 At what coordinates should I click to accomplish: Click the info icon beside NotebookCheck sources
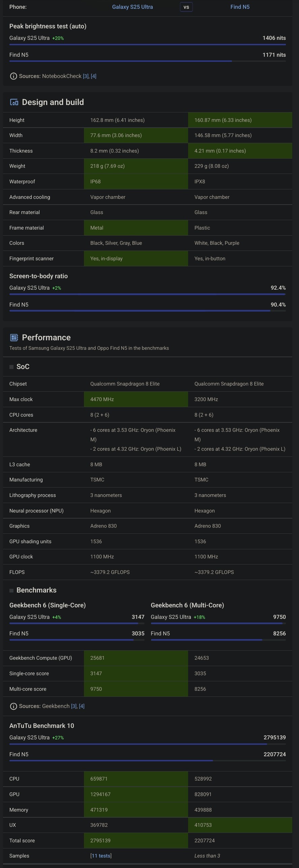point(13,76)
